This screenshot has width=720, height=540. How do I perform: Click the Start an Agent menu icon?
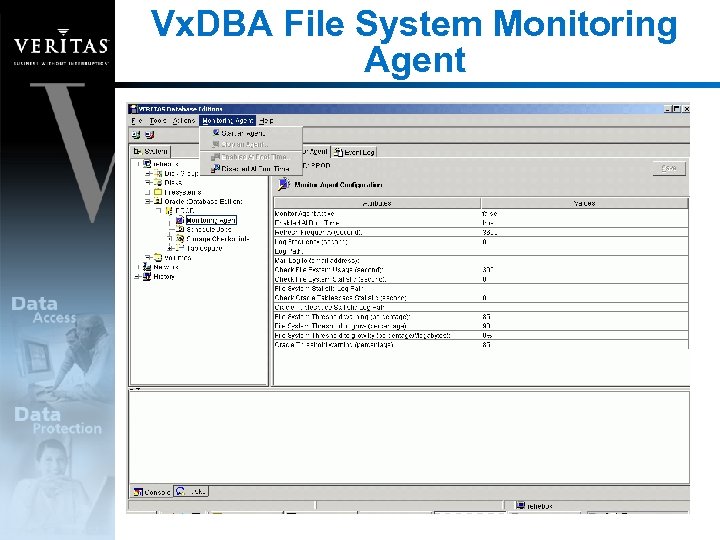(215, 133)
